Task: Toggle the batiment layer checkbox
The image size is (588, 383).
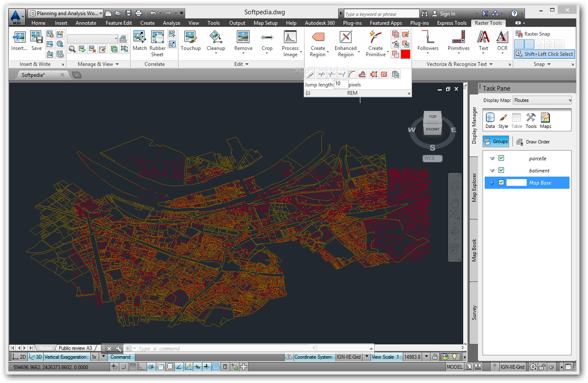Action: click(x=501, y=170)
